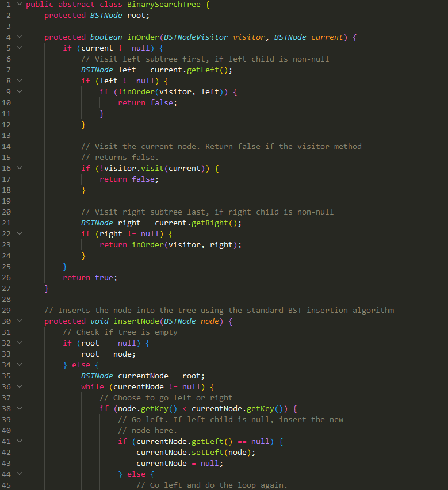Click line number 19 in the gutter
The width and height of the screenshot is (448, 490).
pyautogui.click(x=6, y=201)
